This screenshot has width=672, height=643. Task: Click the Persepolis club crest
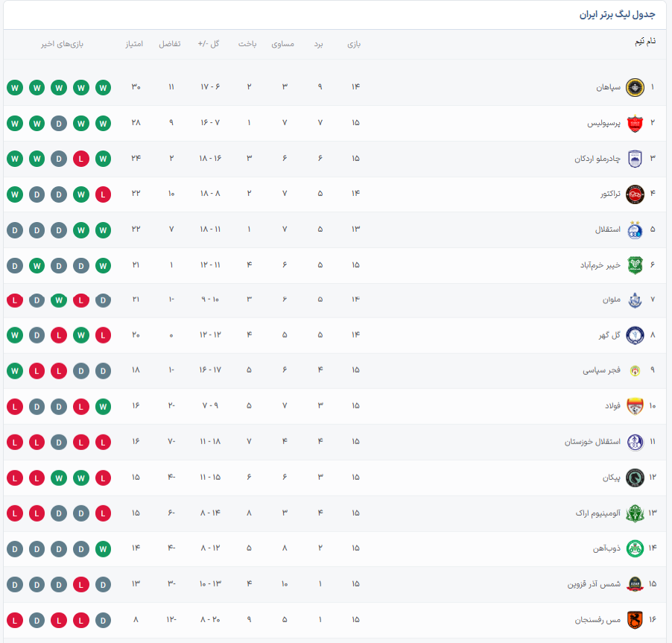pos(634,123)
